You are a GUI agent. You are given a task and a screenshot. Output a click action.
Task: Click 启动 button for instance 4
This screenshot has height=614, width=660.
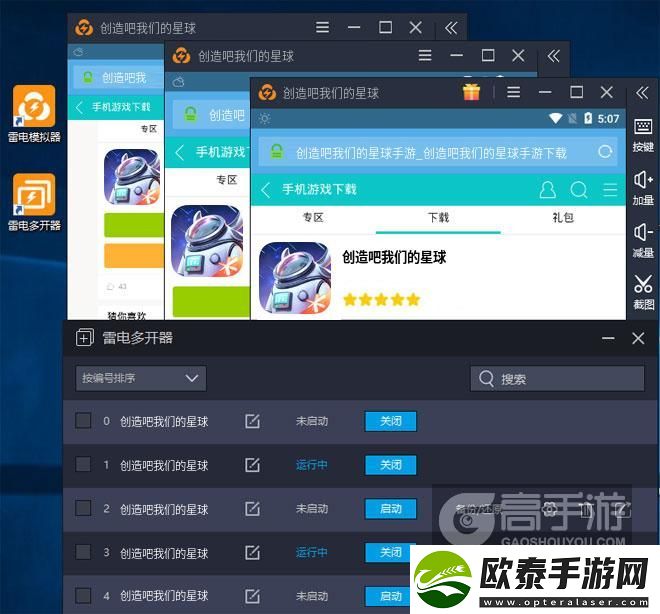coord(388,596)
